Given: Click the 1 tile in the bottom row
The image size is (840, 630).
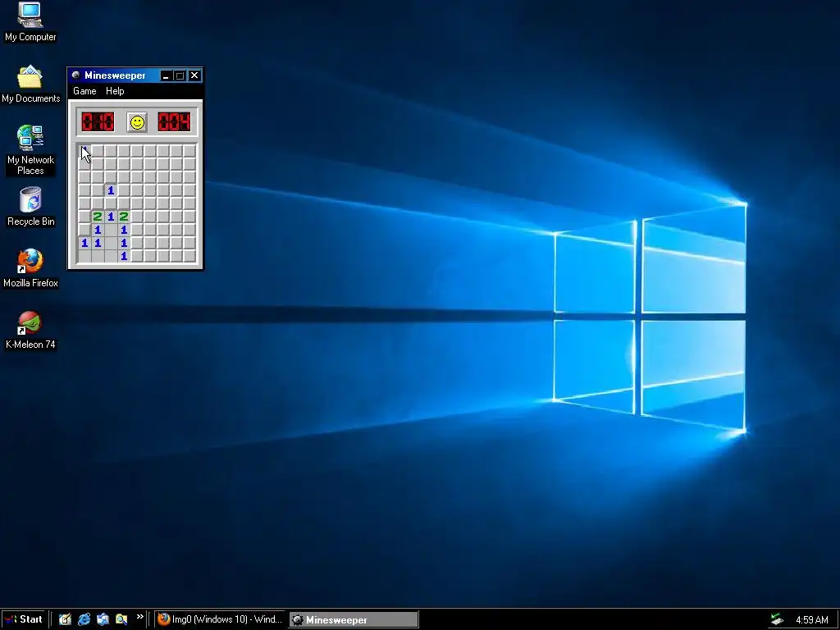Looking at the screenshot, I should (x=124, y=256).
